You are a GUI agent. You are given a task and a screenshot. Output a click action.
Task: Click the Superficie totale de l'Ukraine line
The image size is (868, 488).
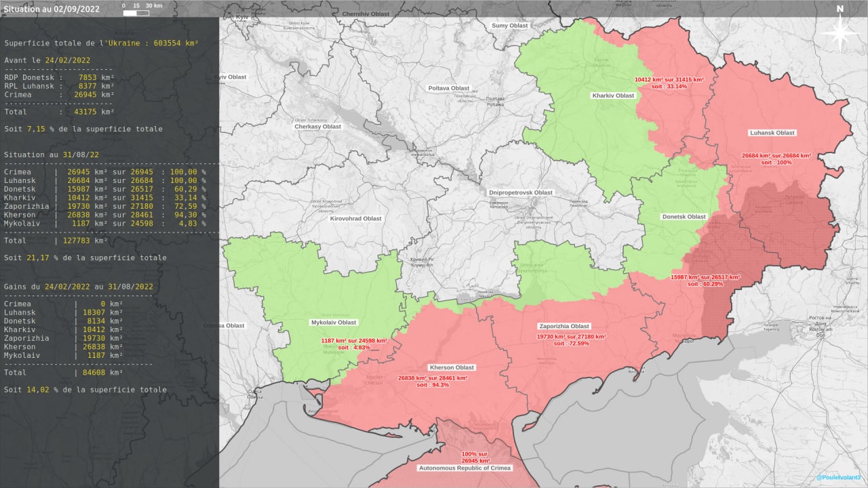(101, 43)
